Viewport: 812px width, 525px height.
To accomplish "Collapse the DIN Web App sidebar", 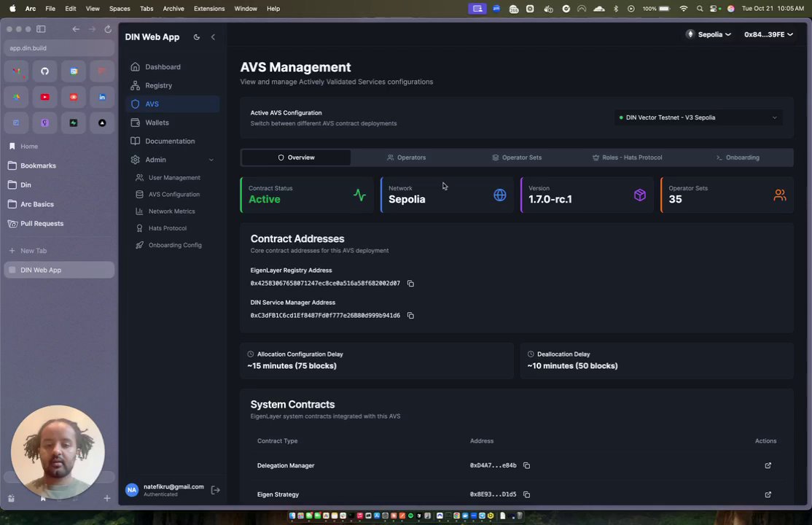I will click(x=213, y=36).
